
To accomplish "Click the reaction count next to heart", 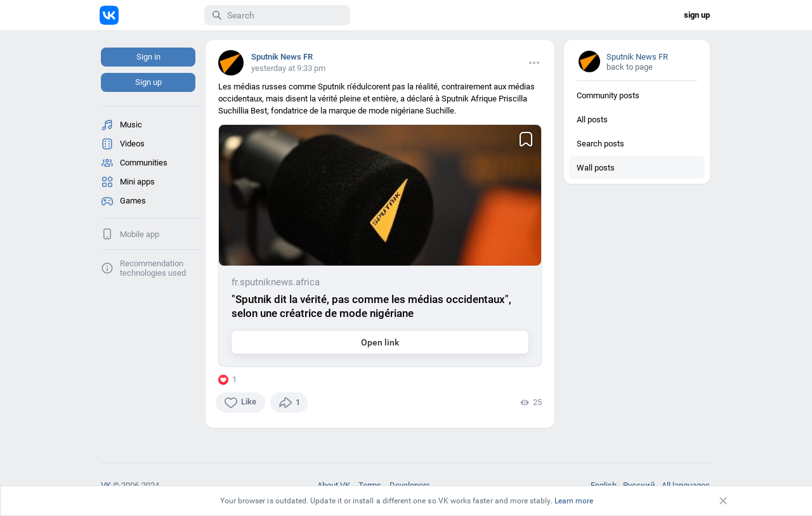I will tap(234, 380).
